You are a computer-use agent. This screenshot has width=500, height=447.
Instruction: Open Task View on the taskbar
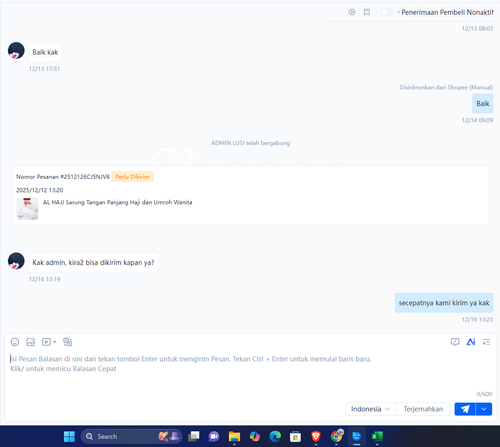coord(194,436)
